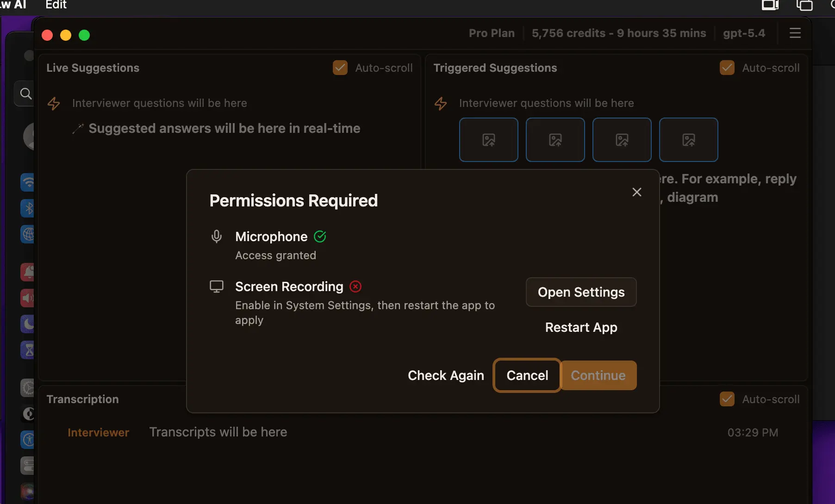
Task: Open Screen Time hourglass icon in System Settings
Action: (27, 350)
